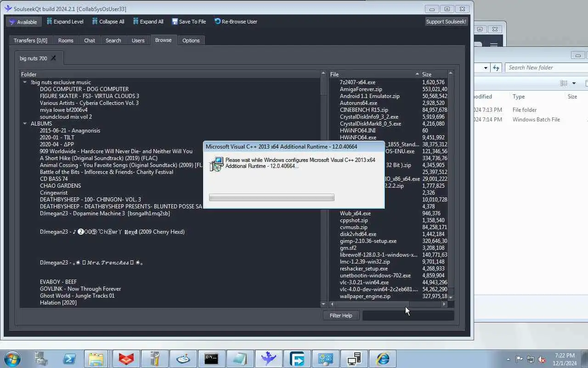Viewport: 588px width, 368px height.
Task: Select folder 'DOG COMPUTER - DOG COMPUTER'
Action: tap(84, 89)
